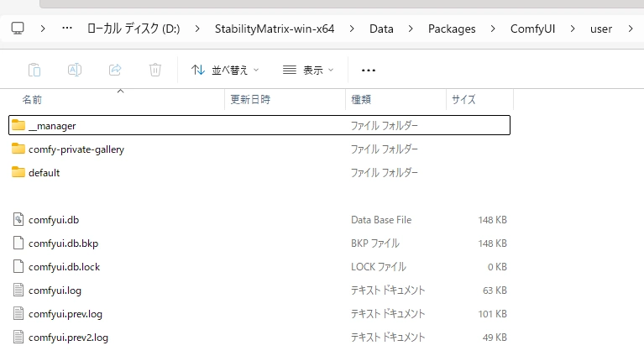Viewport: 644px width, 356px height.
Task: Select the comfyui.db file name
Action: pyautogui.click(x=54, y=220)
